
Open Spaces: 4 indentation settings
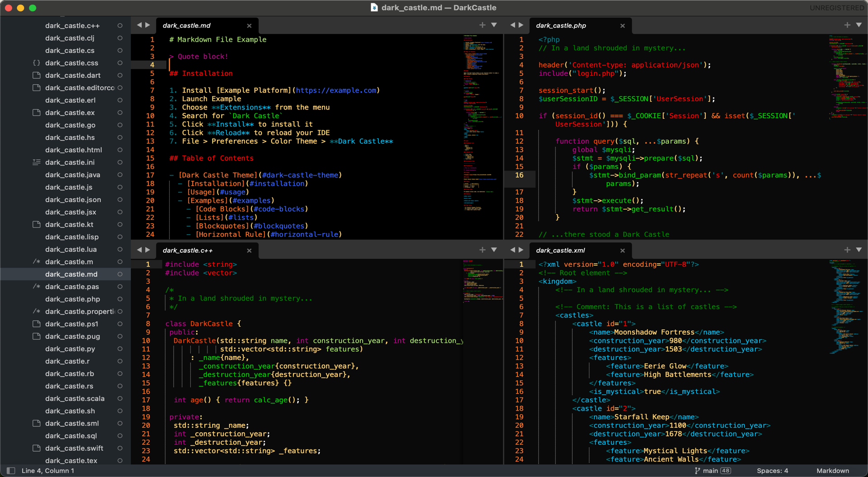pyautogui.click(x=772, y=471)
